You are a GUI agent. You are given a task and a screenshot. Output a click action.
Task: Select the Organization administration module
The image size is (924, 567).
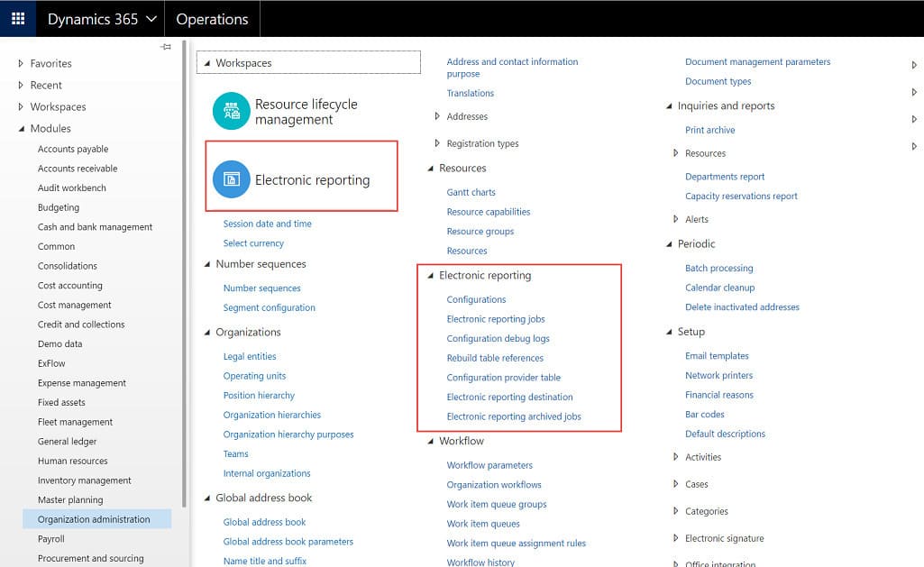point(93,518)
